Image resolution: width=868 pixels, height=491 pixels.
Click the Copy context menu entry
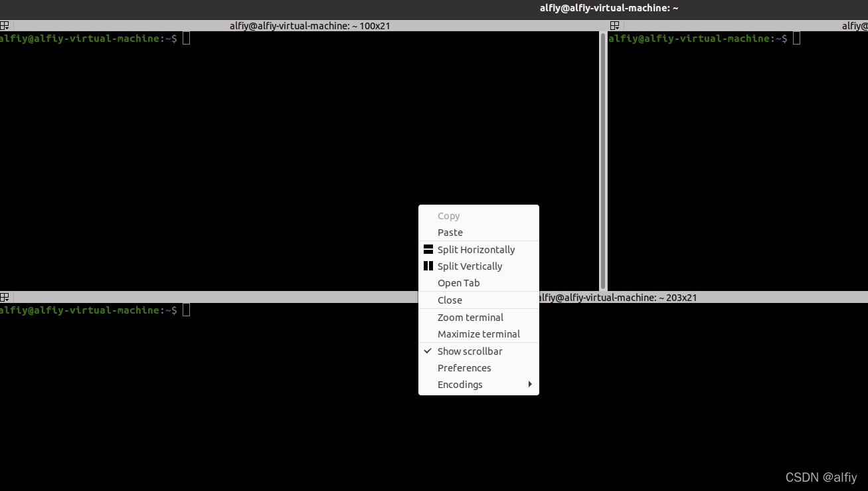478,216
